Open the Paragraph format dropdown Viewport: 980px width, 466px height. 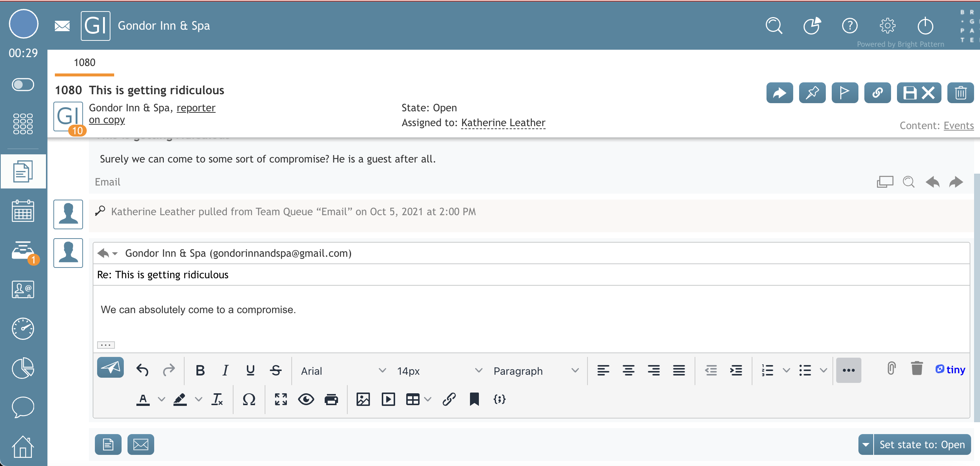pyautogui.click(x=536, y=371)
